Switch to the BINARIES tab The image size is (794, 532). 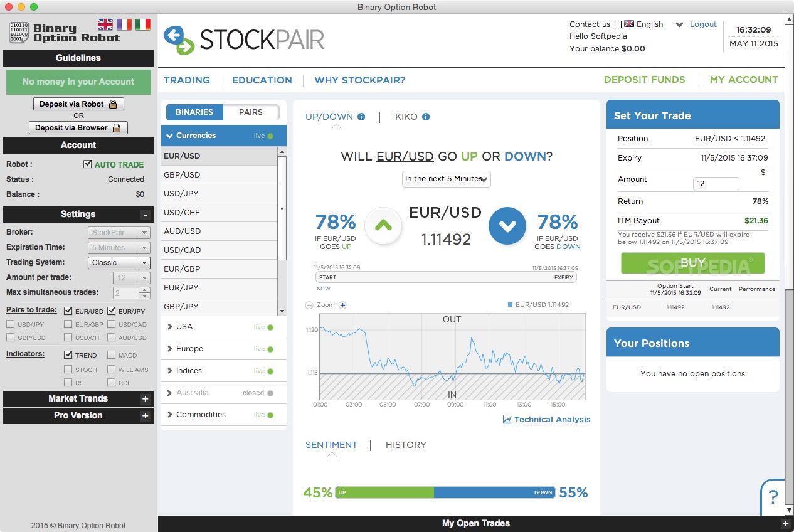click(x=194, y=112)
